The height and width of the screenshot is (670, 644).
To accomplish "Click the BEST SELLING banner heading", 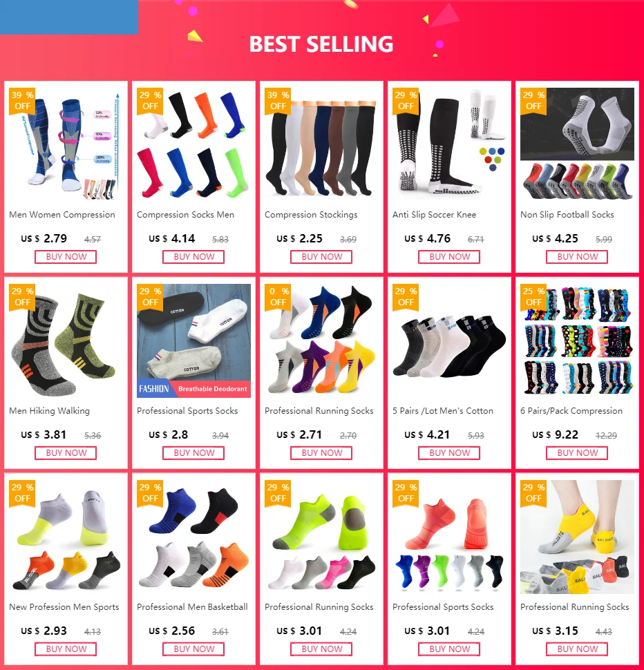I will click(x=321, y=44).
